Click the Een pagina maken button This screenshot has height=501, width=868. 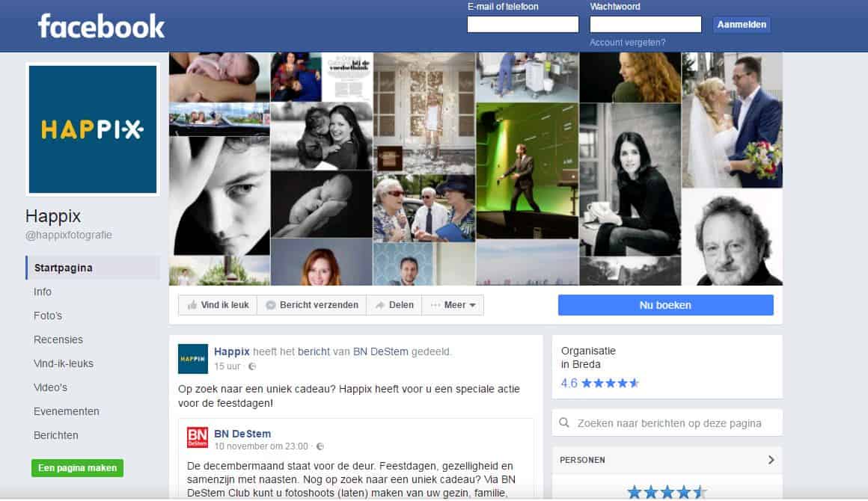click(x=77, y=468)
